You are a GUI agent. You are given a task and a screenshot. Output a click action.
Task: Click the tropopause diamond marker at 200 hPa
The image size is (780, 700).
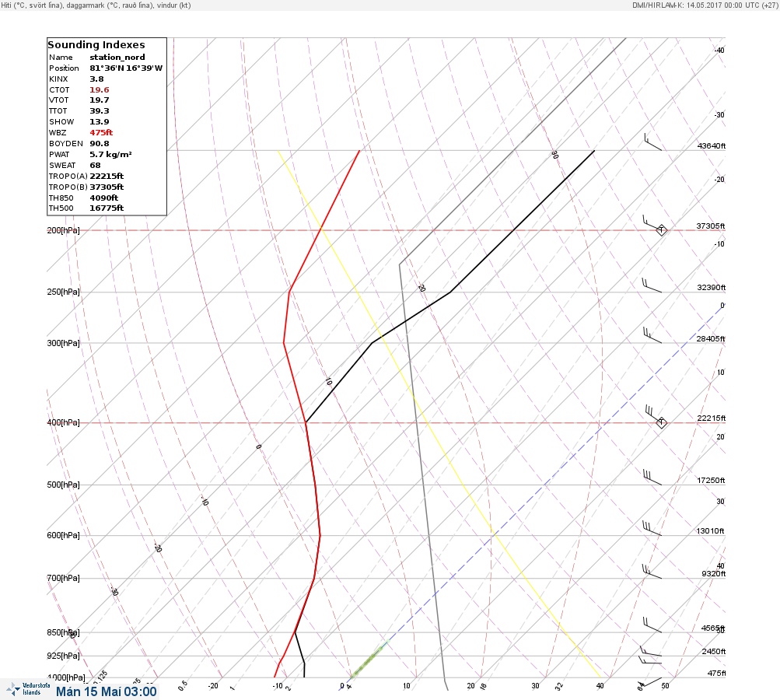[661, 230]
